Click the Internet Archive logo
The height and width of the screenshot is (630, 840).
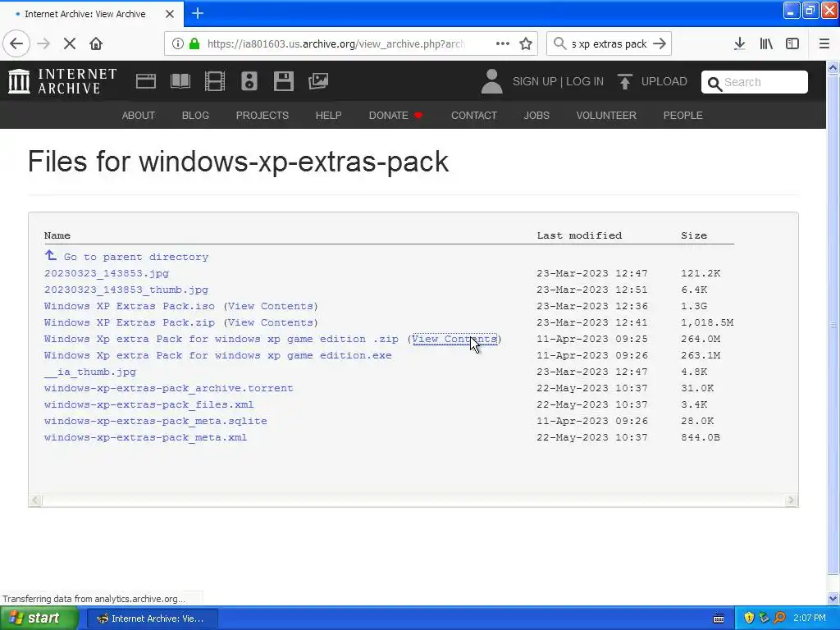62,81
